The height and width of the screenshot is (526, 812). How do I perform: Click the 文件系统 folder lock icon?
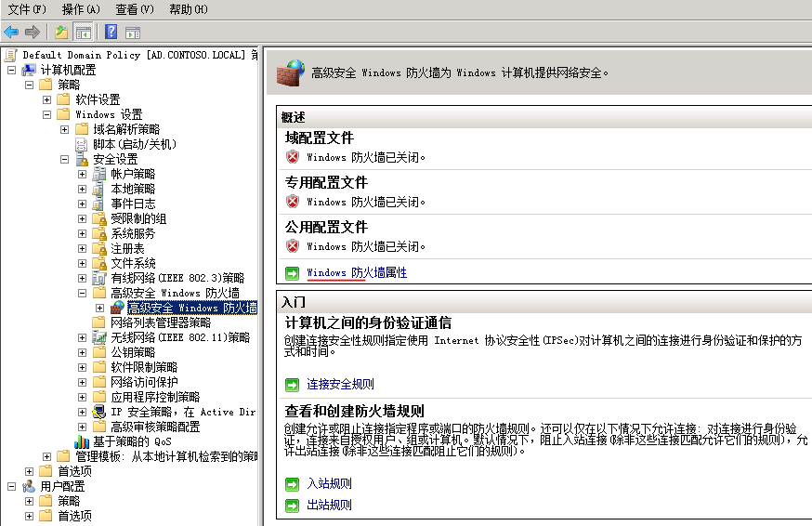click(98, 263)
